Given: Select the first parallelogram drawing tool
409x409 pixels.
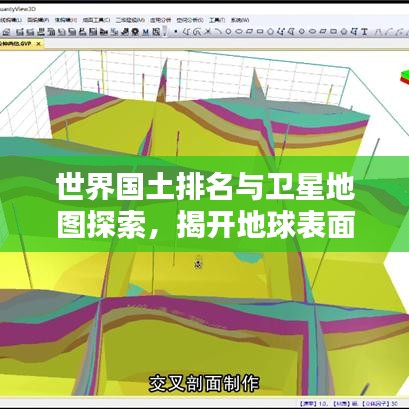Looking at the screenshot, I should click(x=249, y=32).
